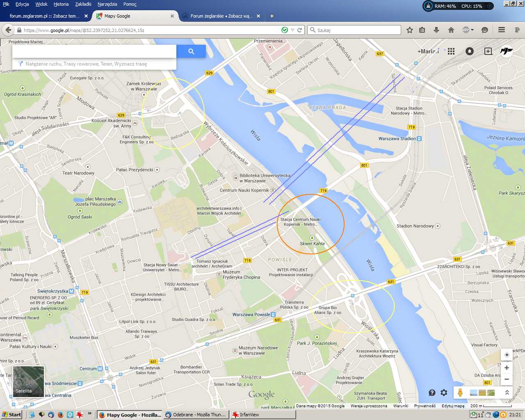Click the mail download tray icon

(x=474, y=415)
